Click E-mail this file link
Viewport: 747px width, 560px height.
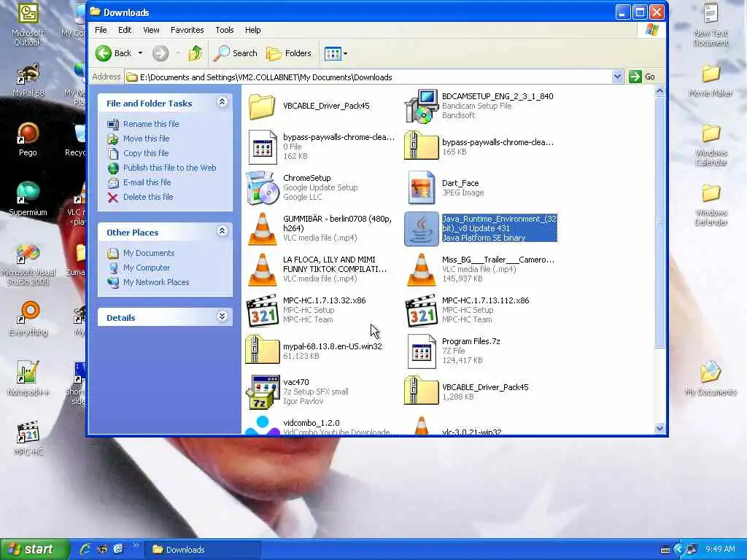[x=147, y=182]
